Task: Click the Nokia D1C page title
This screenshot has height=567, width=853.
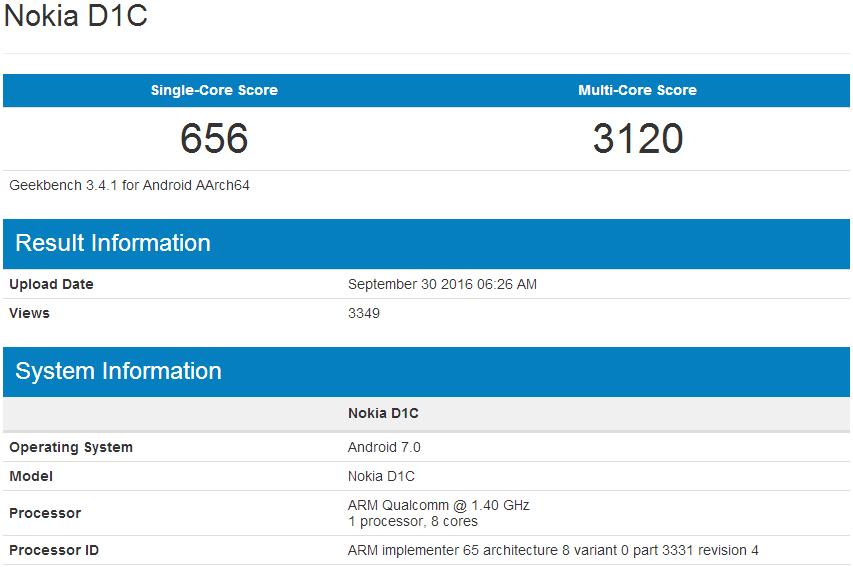Action: tap(76, 15)
